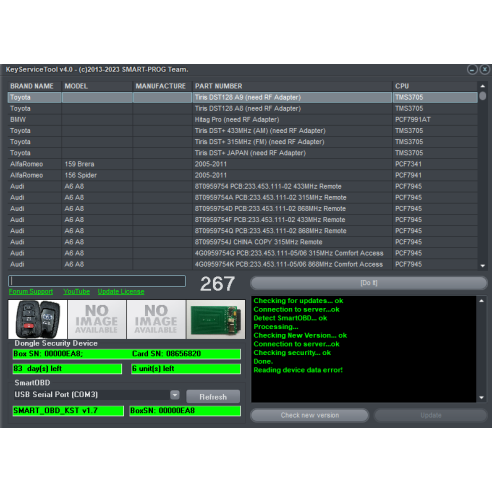
Task: Open the Update License link
Action: pyautogui.click(x=121, y=292)
